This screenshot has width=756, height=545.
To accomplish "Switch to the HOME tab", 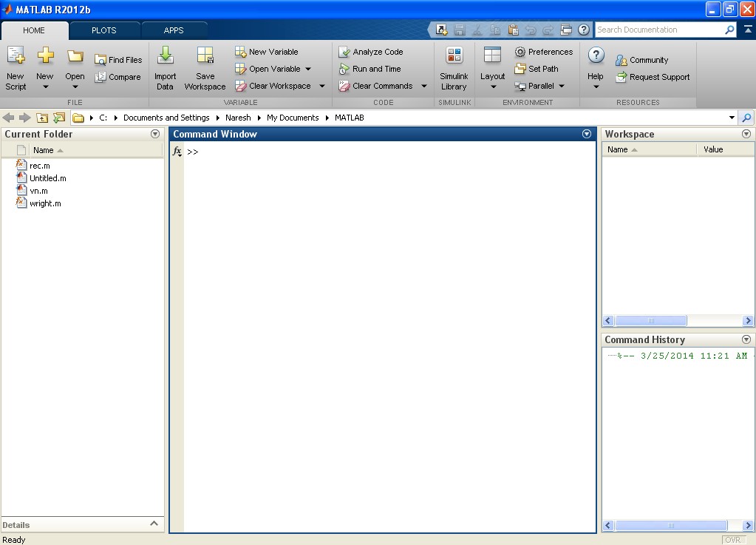I will 34,30.
